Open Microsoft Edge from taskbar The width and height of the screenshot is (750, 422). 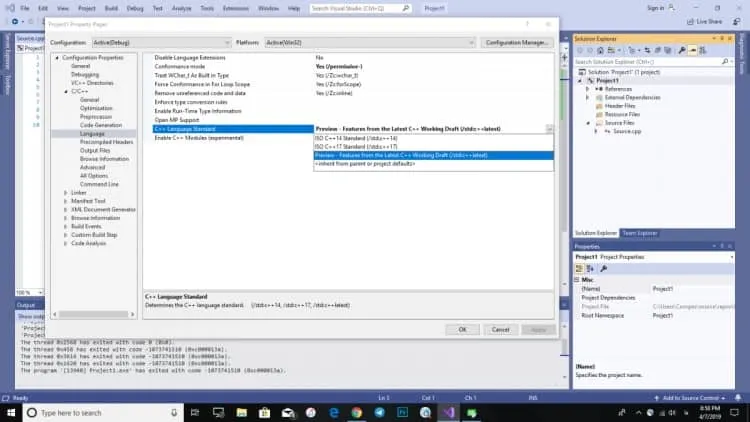[334, 412]
